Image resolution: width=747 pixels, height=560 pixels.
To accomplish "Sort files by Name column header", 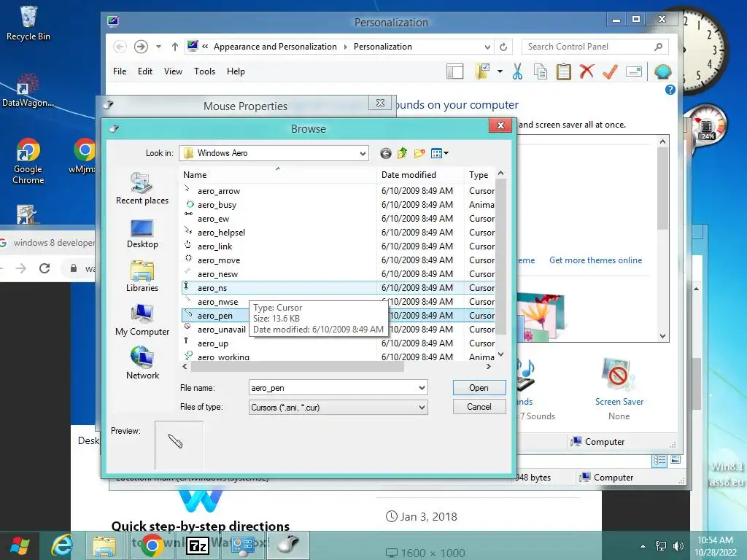I will (277, 175).
